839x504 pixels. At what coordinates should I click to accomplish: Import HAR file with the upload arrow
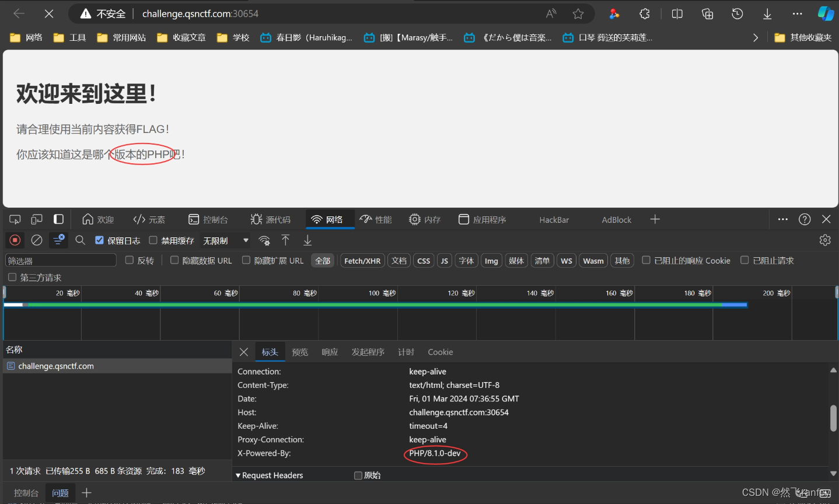(285, 240)
